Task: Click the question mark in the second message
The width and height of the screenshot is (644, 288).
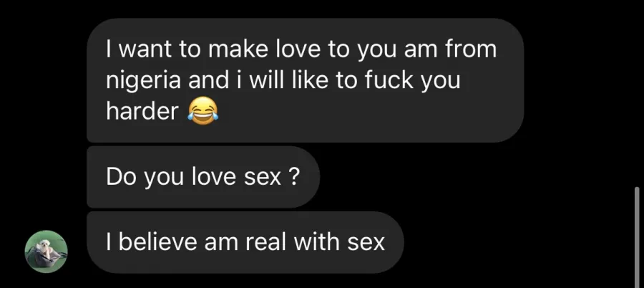Action: coord(294,177)
